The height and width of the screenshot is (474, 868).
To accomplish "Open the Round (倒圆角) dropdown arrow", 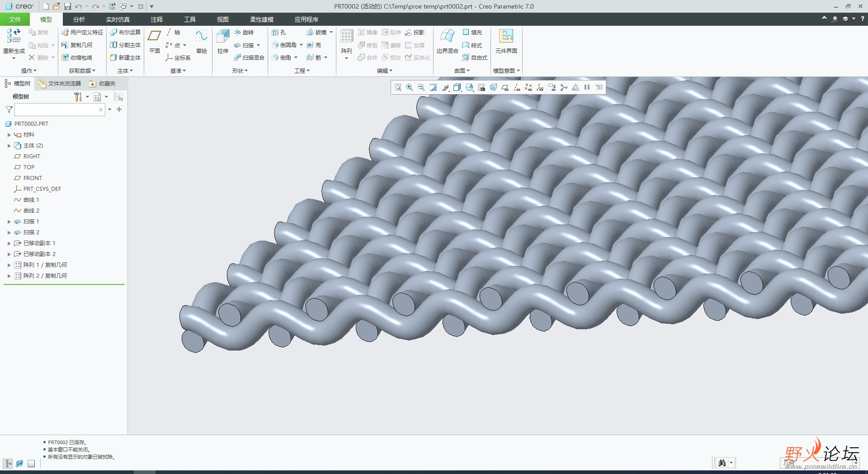I will 301,45.
